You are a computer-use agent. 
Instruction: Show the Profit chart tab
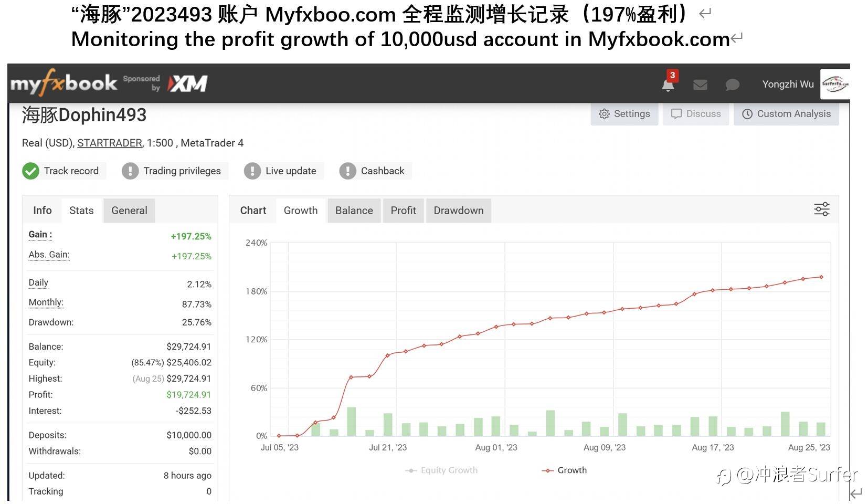[x=404, y=211]
